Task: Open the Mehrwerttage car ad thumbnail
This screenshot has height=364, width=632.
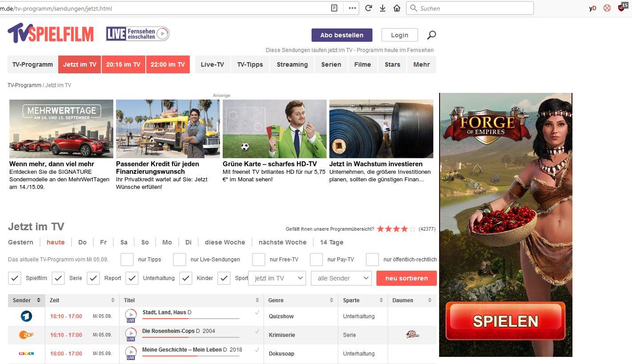Action: (61, 129)
